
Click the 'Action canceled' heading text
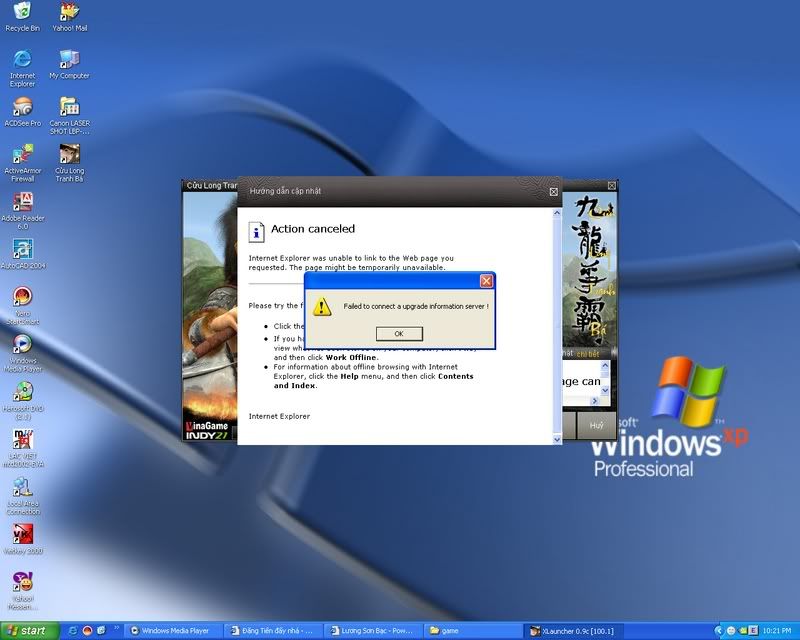[x=313, y=229]
